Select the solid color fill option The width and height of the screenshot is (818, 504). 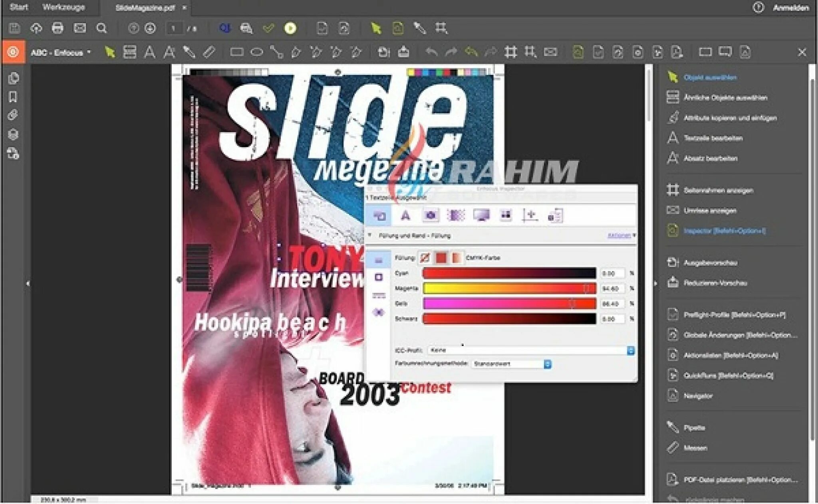coord(441,258)
